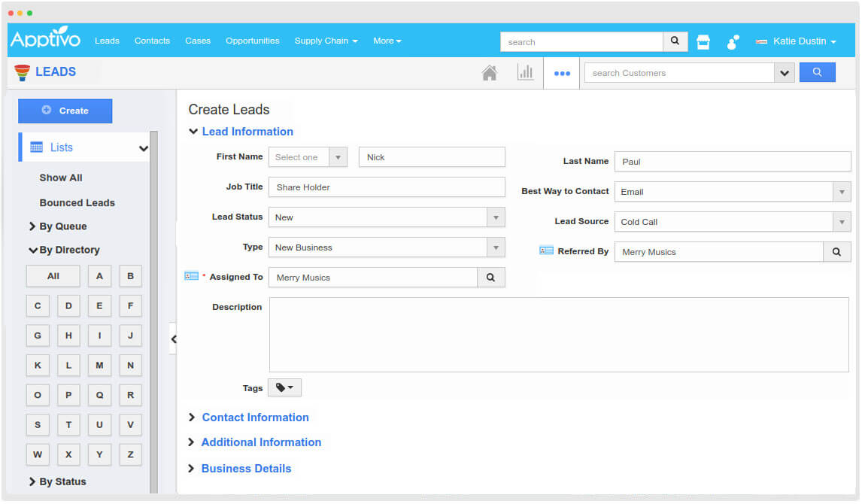Click the magnifier in Referred By field
The width and height of the screenshot is (865, 504).
(x=836, y=252)
